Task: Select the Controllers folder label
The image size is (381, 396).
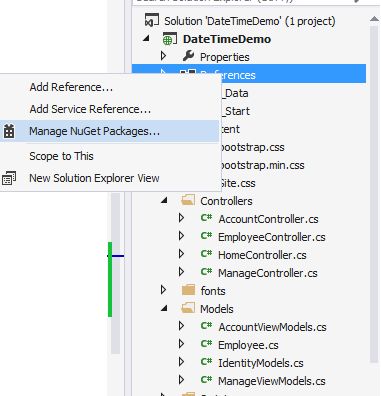Action: tap(226, 201)
